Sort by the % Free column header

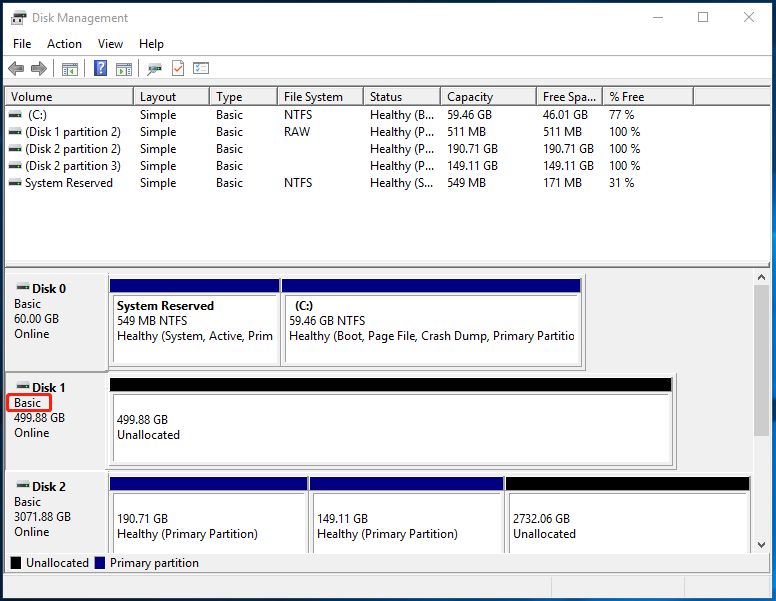coord(648,97)
